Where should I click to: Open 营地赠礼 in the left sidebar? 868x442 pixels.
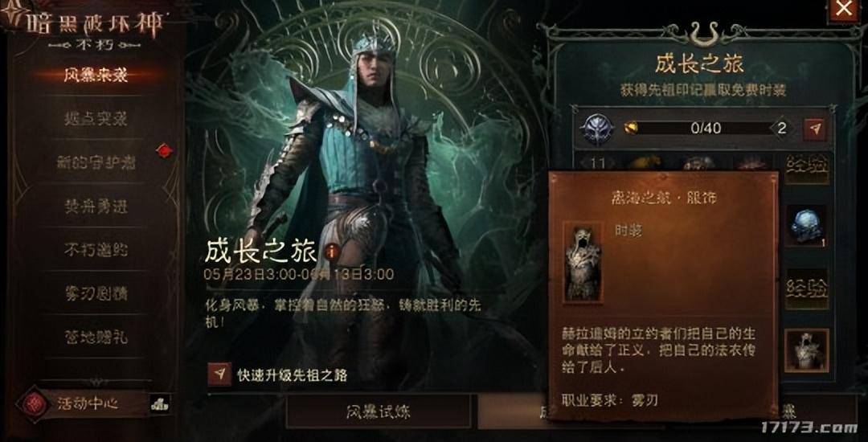coord(96,337)
